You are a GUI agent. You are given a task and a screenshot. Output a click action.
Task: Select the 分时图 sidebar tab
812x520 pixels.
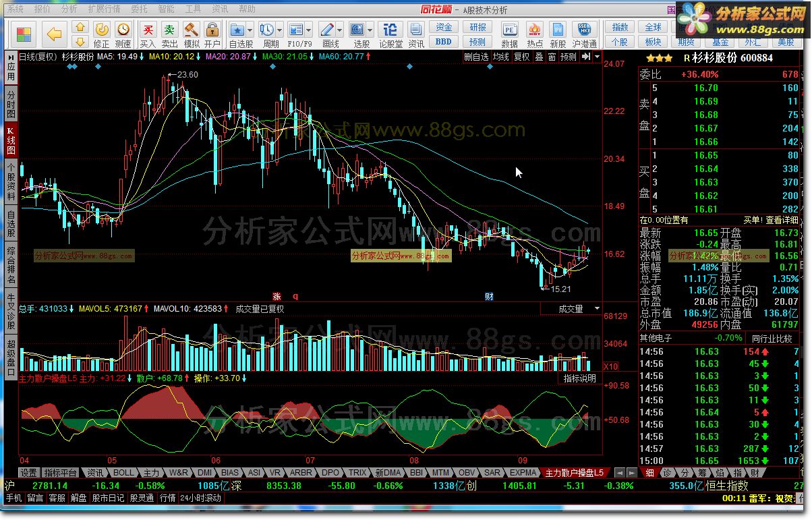coord(11,103)
